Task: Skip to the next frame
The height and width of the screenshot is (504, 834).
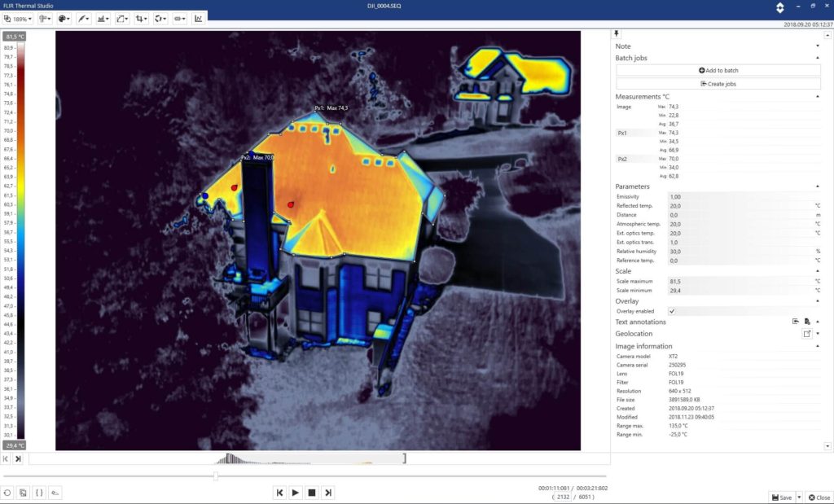Action: 327,492
